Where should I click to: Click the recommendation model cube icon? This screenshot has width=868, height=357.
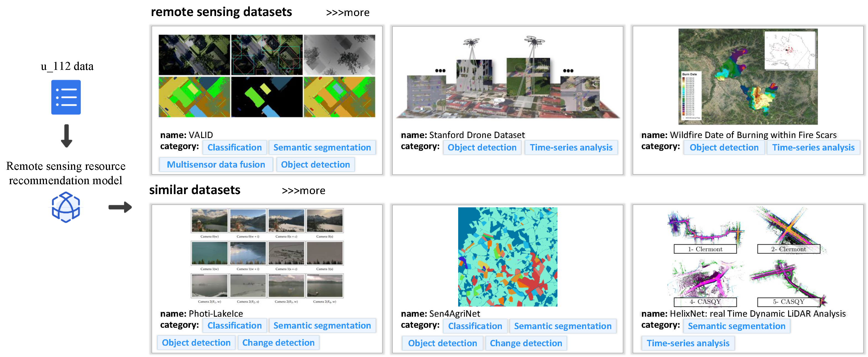[66, 207]
